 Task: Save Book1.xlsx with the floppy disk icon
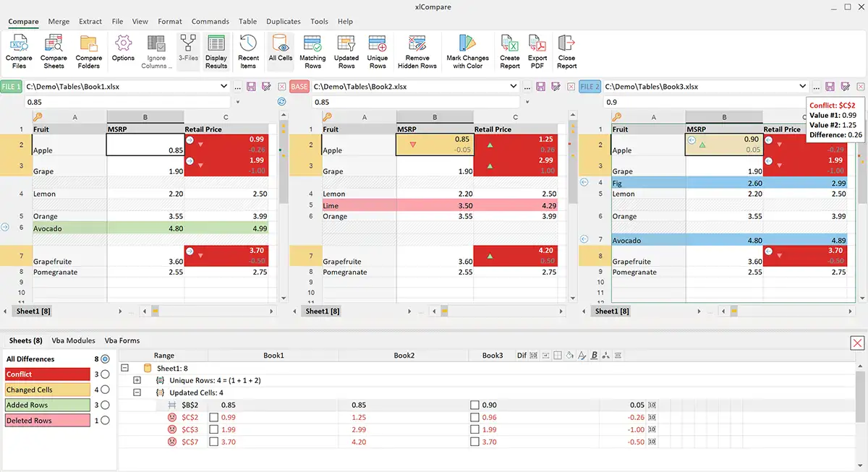point(249,86)
